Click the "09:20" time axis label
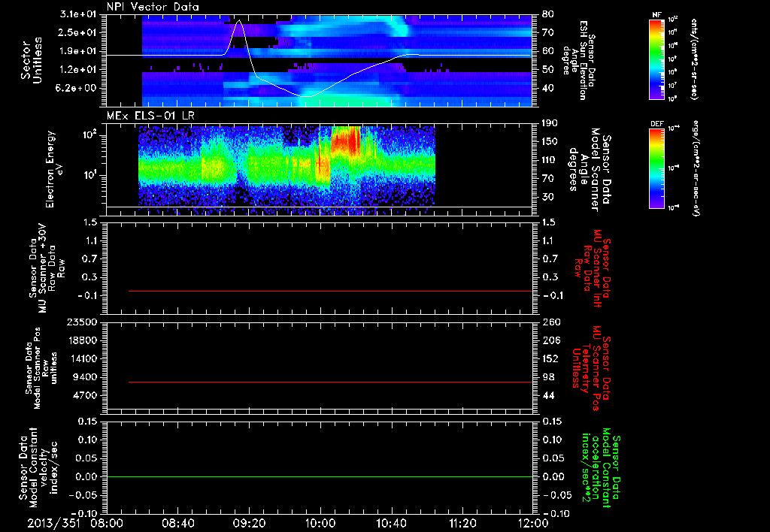This screenshot has height=532, width=770. [x=249, y=523]
